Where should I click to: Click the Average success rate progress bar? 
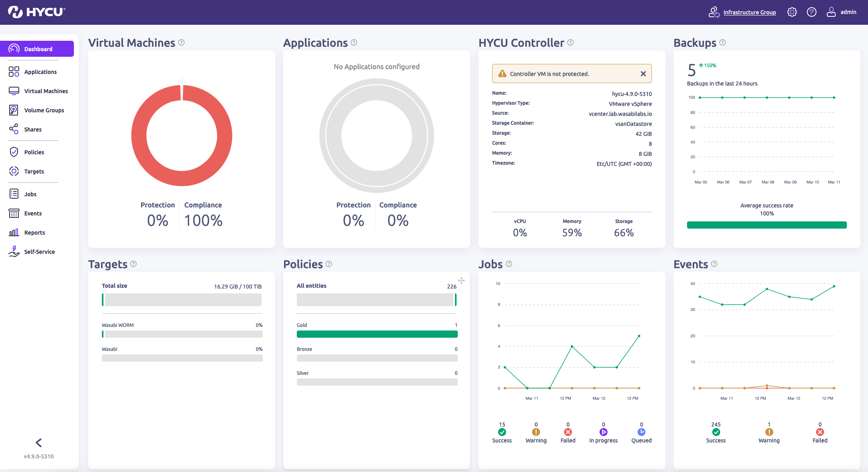click(x=766, y=225)
